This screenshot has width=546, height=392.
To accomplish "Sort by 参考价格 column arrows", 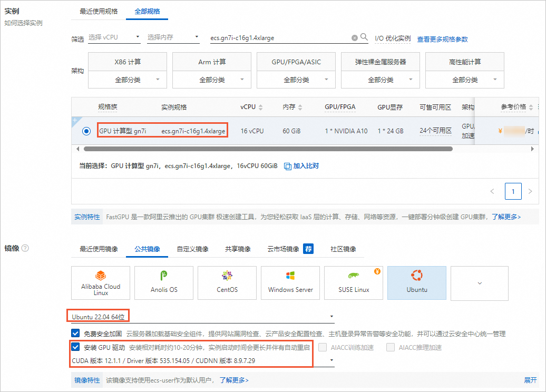I will coord(531,107).
